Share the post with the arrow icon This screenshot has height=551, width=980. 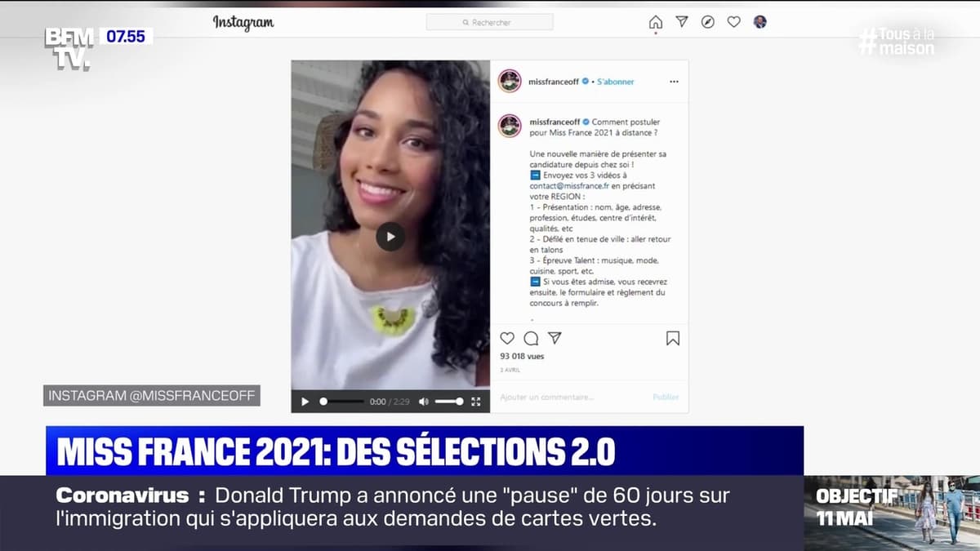click(555, 338)
